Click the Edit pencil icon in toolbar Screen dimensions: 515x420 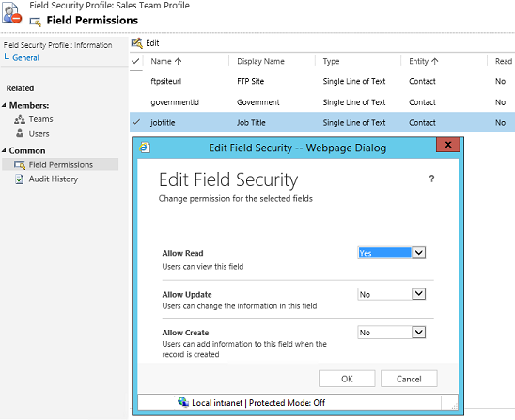tap(137, 43)
